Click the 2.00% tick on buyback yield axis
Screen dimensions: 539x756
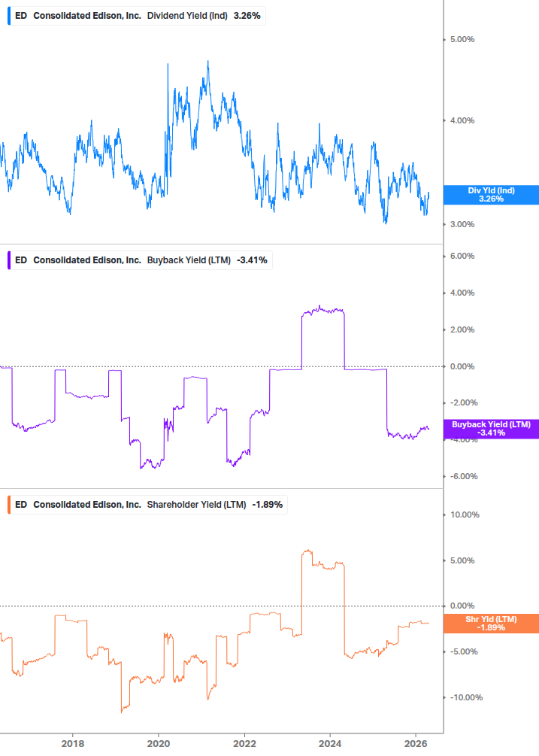(x=462, y=329)
